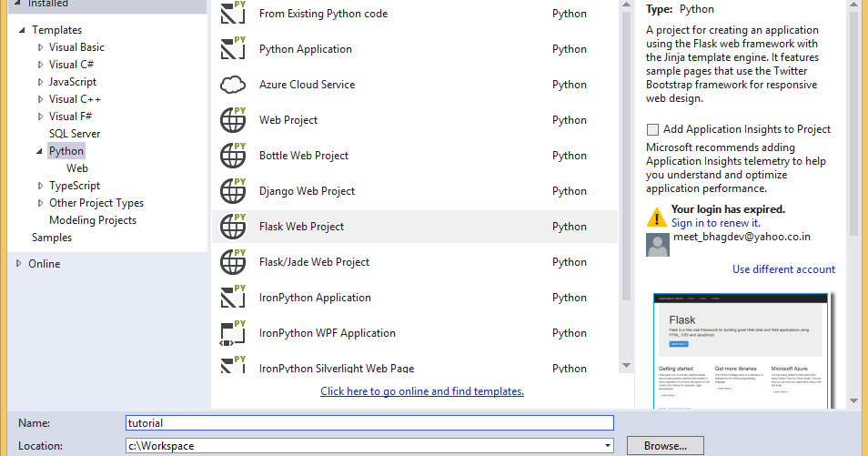868x456 pixels.
Task: Select Python Application template name
Action: (306, 49)
